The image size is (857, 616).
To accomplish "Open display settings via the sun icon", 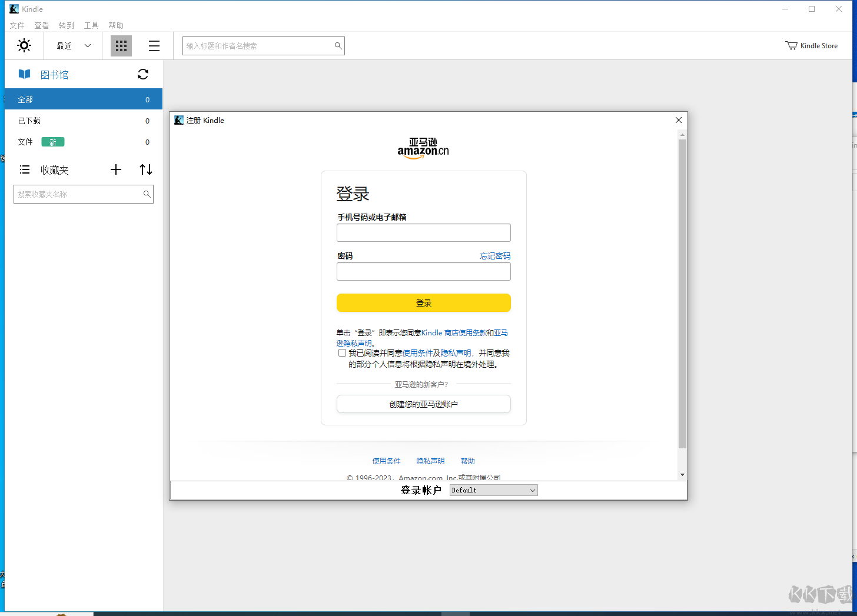I will [x=24, y=45].
